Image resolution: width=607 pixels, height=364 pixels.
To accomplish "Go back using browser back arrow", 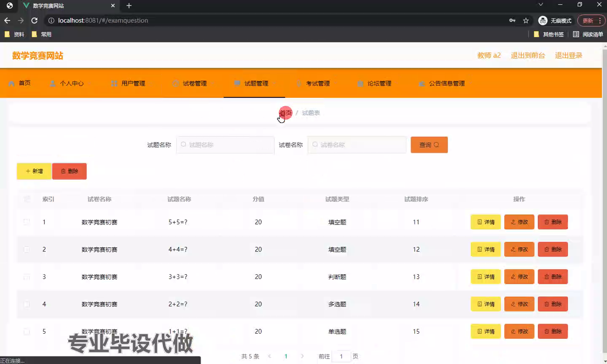I will 7,20.
